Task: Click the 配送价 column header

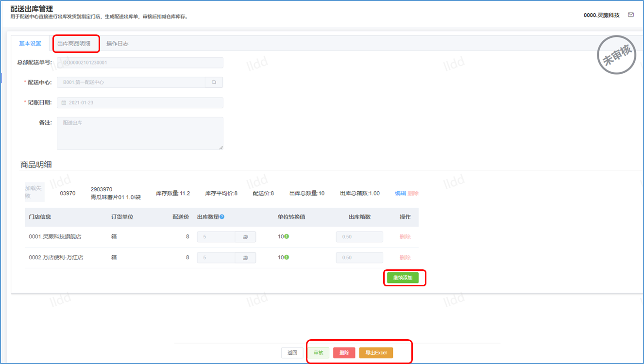Action: [181, 217]
